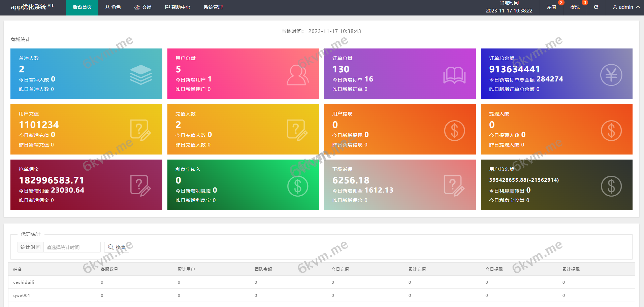Open 充值 notifications in top bar
644x307 pixels.
tap(551, 7)
